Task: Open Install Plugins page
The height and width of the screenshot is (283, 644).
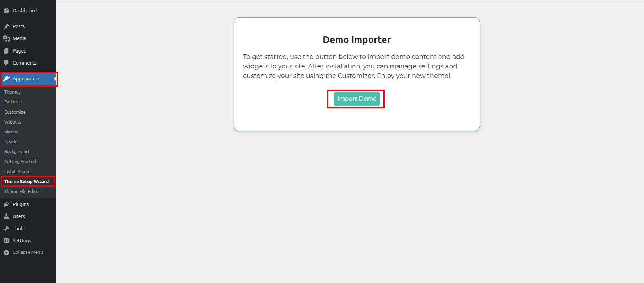Action: (x=18, y=172)
